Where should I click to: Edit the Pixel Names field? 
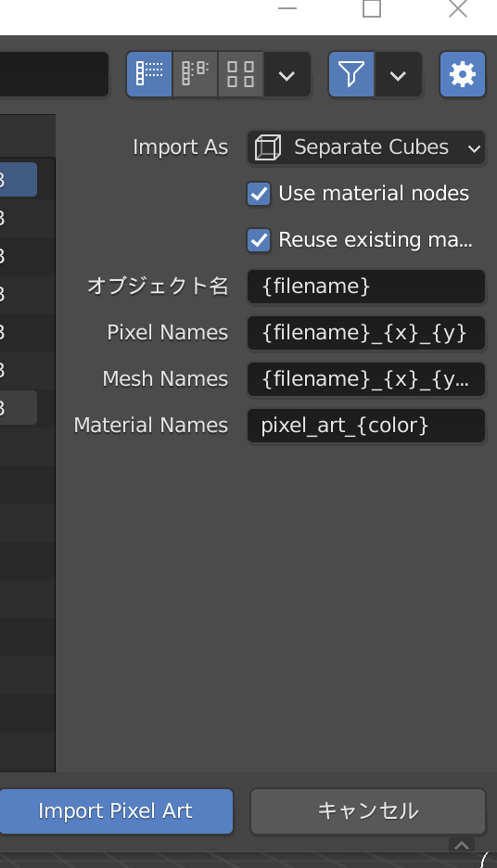coord(366,333)
